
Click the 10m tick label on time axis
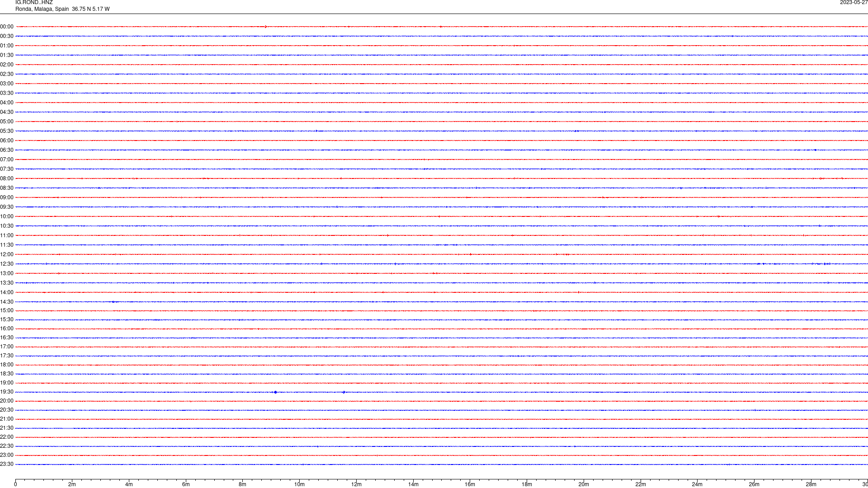pos(299,484)
